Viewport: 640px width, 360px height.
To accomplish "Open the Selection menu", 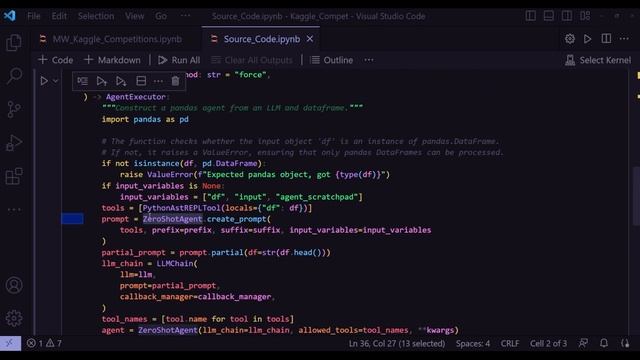I will point(96,16).
